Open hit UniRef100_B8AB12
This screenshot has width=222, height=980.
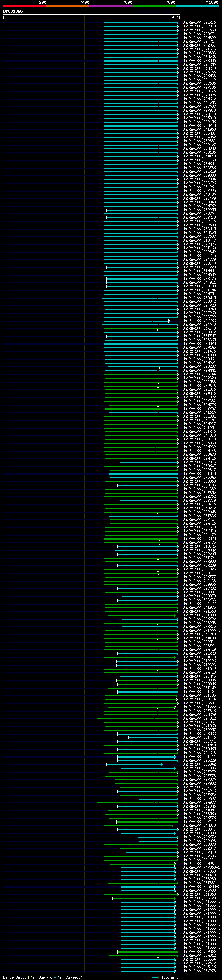[199, 956]
